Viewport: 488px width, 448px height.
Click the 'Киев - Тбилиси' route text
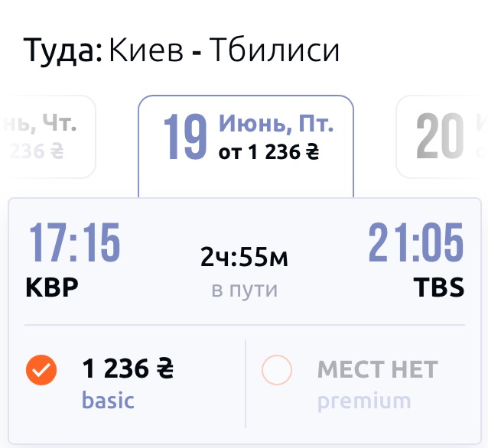click(x=224, y=51)
